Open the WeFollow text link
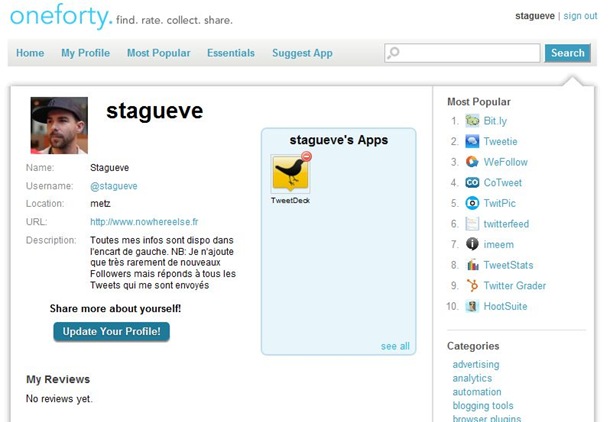This screenshot has width=610, height=422. (505, 162)
